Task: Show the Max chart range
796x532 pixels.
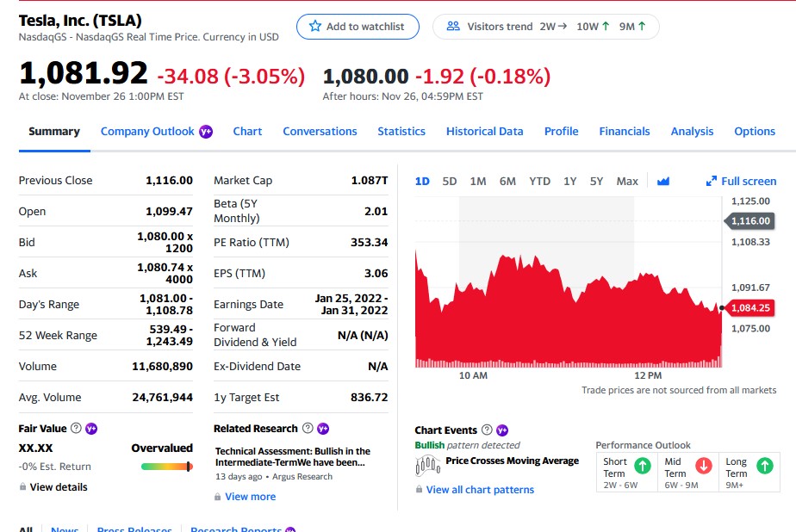Action: pos(627,181)
